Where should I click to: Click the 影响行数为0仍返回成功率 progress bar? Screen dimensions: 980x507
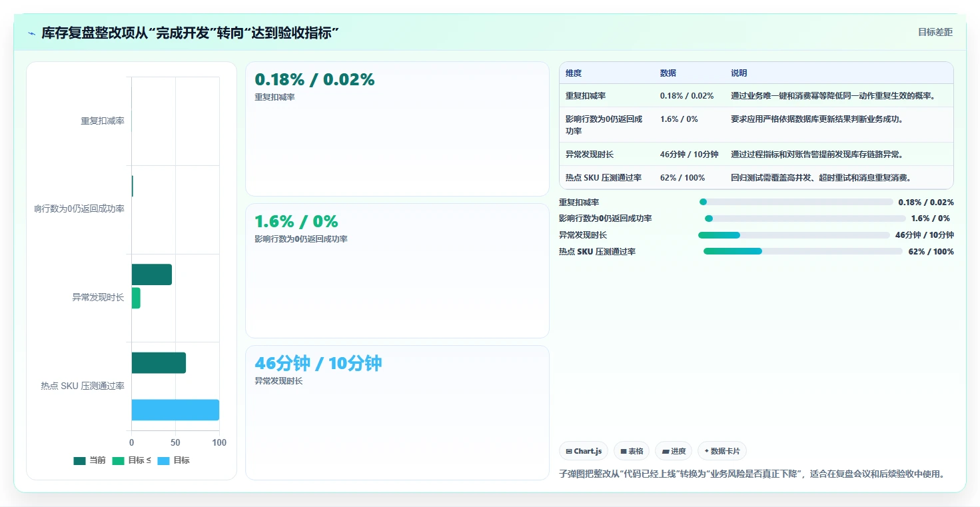[805, 219]
